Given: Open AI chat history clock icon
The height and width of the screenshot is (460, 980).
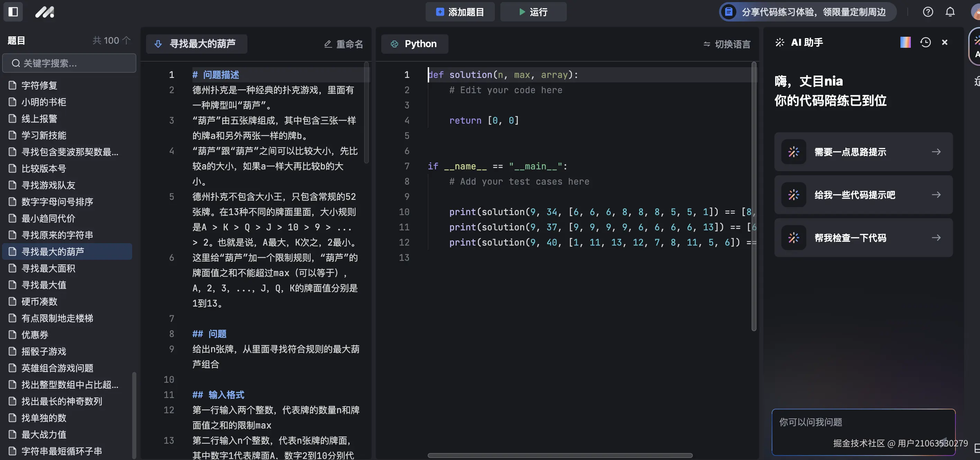Looking at the screenshot, I should pos(925,42).
